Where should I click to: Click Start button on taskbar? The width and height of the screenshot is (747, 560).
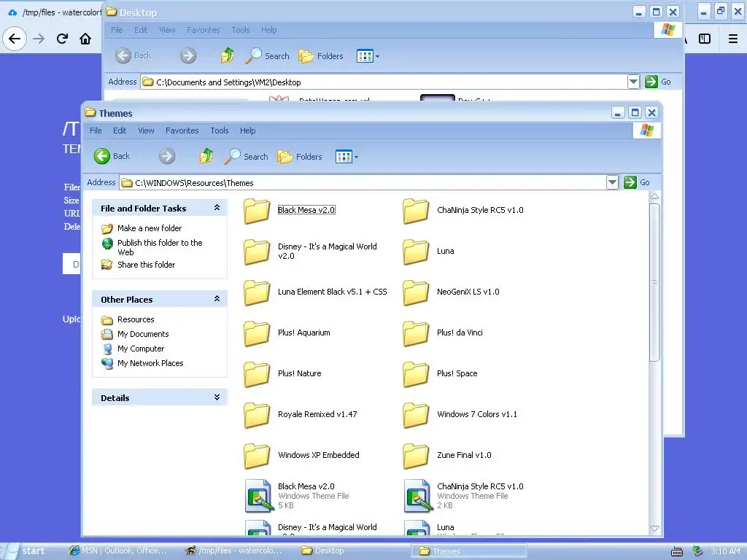[x=25, y=551]
